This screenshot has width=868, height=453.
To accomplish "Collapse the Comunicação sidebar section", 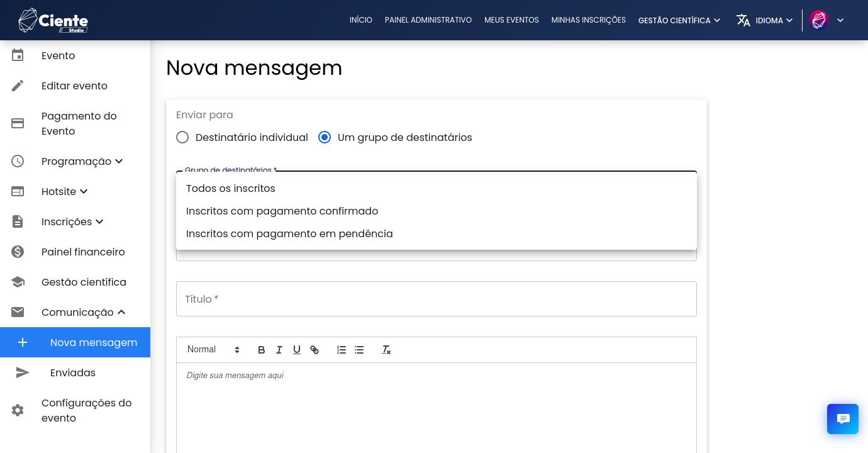I will coord(83,313).
